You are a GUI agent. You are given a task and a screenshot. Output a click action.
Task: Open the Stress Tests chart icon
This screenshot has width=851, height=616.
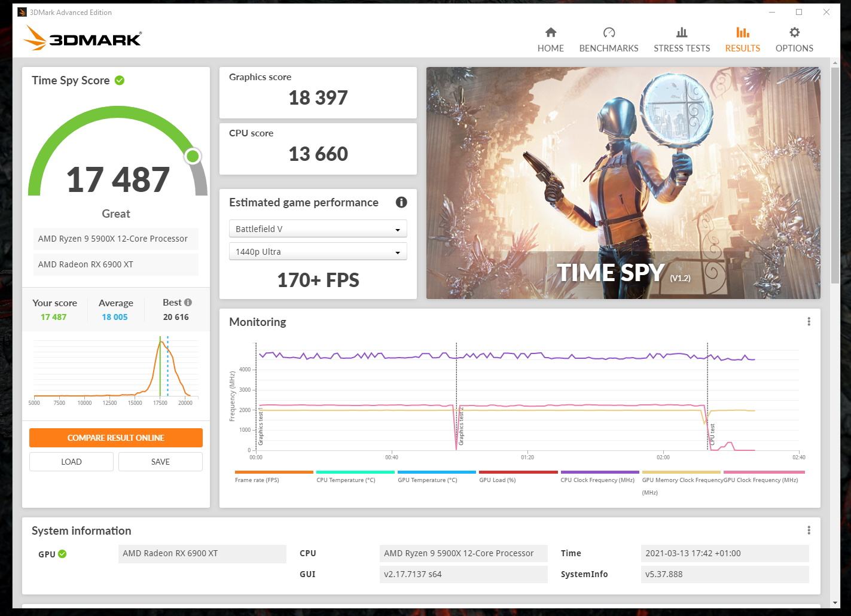tap(681, 32)
